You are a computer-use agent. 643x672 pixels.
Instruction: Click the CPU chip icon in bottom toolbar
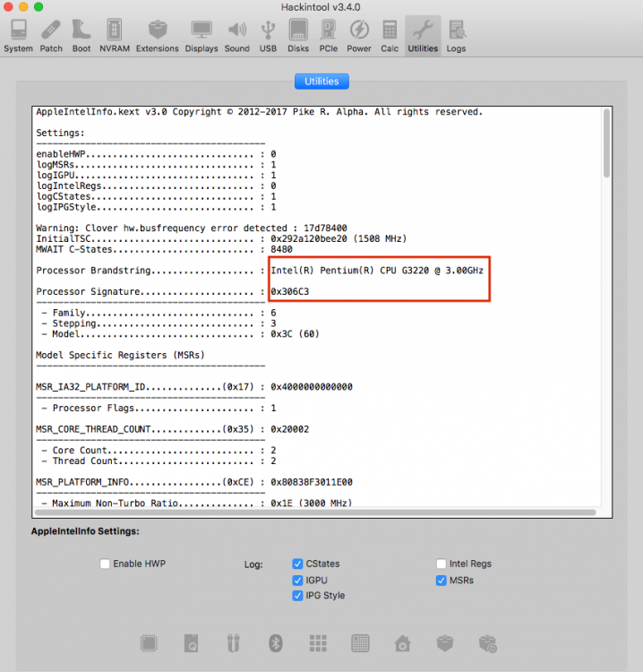149,643
